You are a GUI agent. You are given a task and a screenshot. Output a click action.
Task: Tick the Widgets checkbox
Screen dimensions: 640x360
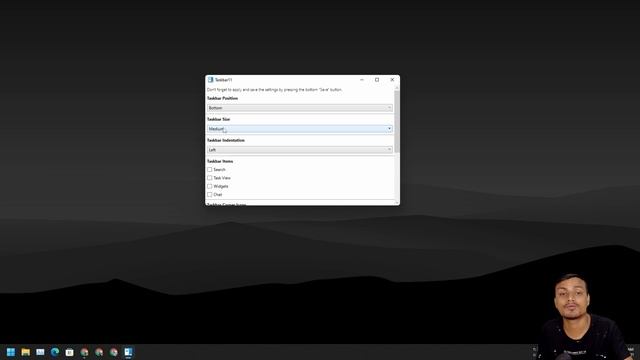pyautogui.click(x=209, y=186)
